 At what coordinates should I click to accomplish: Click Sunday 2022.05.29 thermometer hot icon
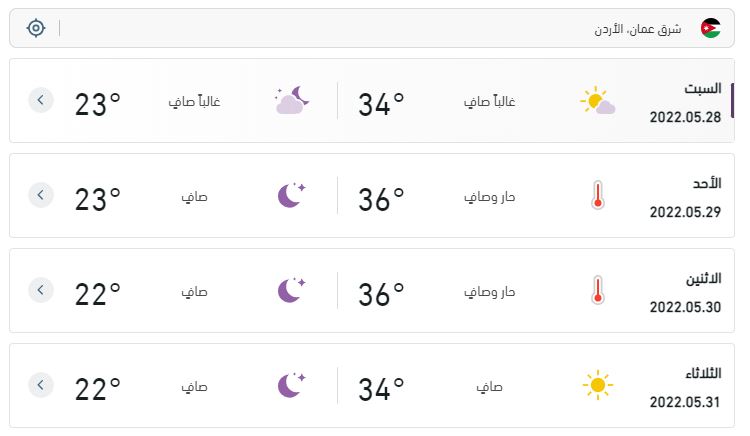pos(597,195)
